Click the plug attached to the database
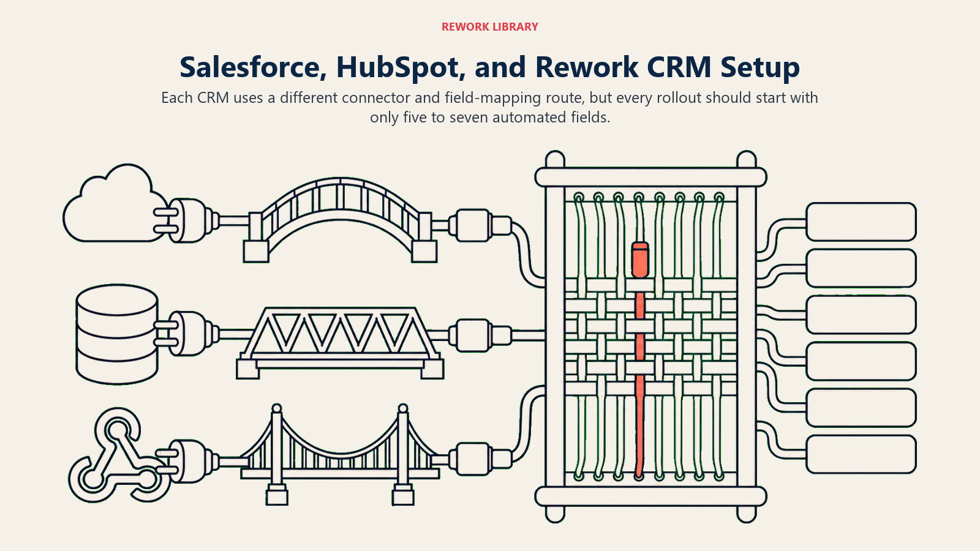 pyautogui.click(x=186, y=334)
